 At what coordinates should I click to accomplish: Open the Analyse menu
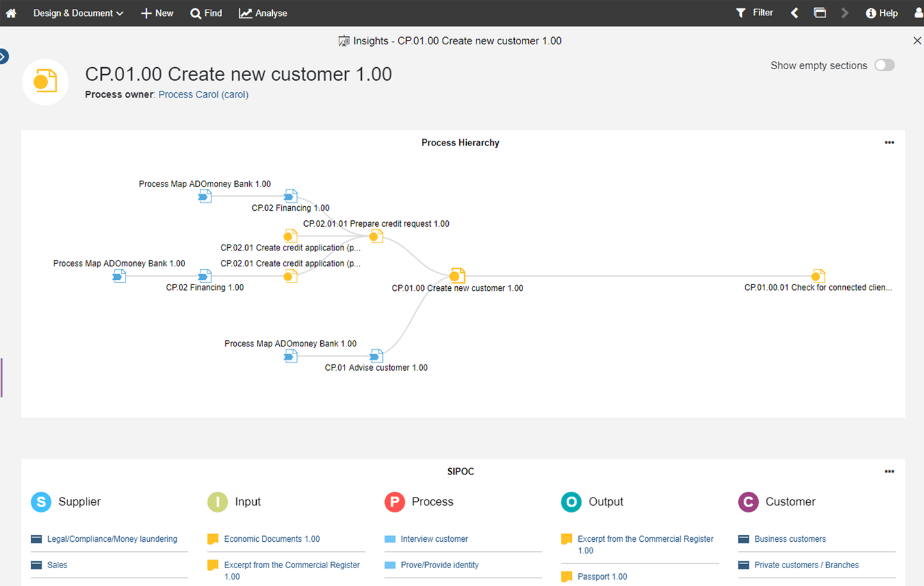pyautogui.click(x=263, y=13)
